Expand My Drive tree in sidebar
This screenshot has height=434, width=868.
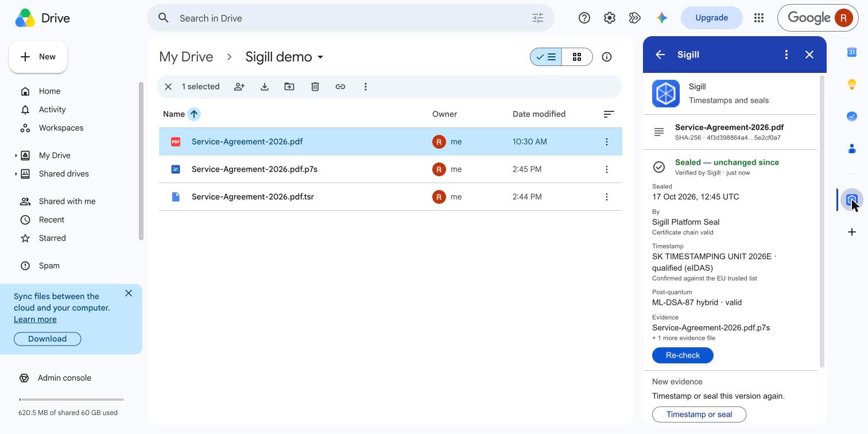[x=15, y=156]
